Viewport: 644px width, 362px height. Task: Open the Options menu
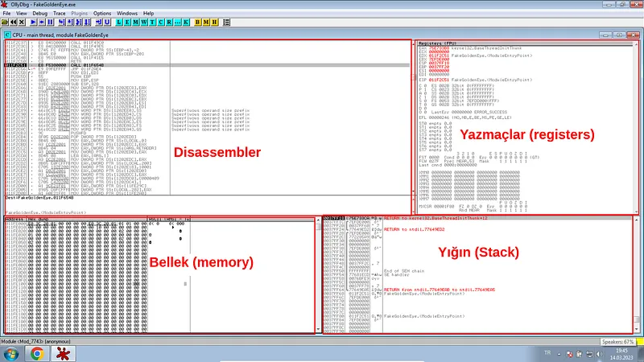pos(102,13)
